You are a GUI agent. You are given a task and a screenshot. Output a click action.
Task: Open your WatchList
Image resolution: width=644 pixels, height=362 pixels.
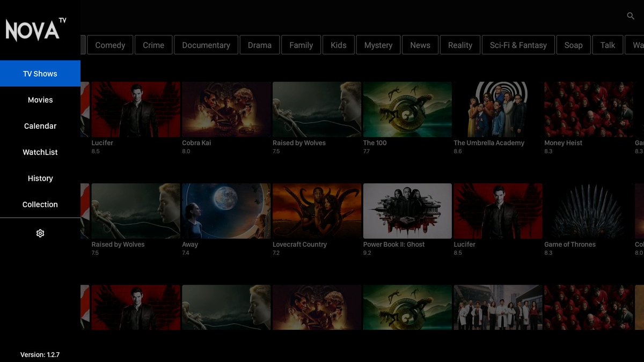pos(40,152)
